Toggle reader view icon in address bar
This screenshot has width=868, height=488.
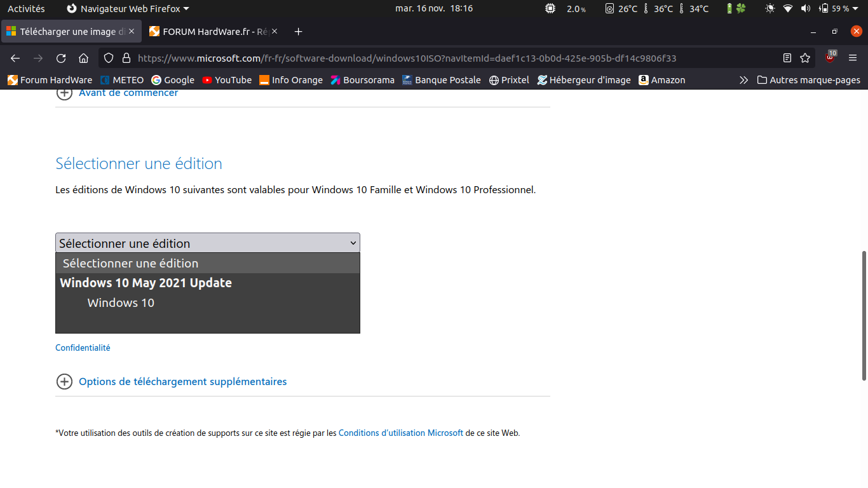[787, 58]
